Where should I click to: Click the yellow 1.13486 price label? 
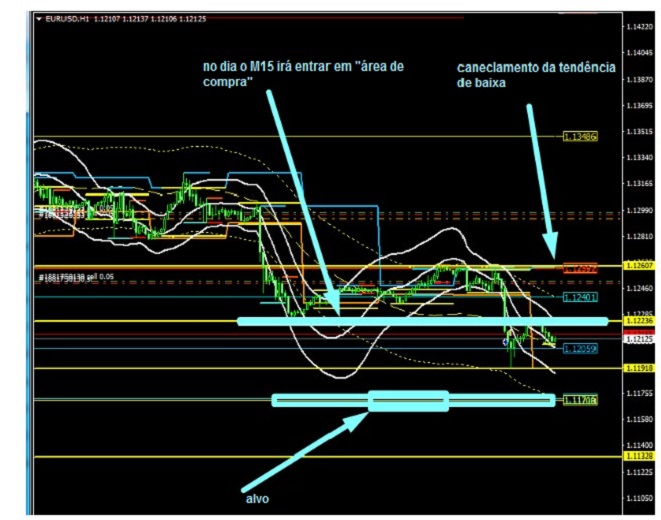580,136
